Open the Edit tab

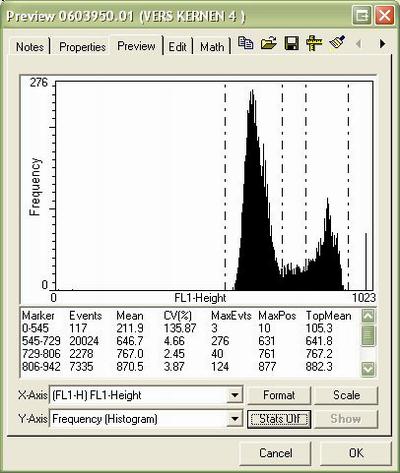pos(177,47)
